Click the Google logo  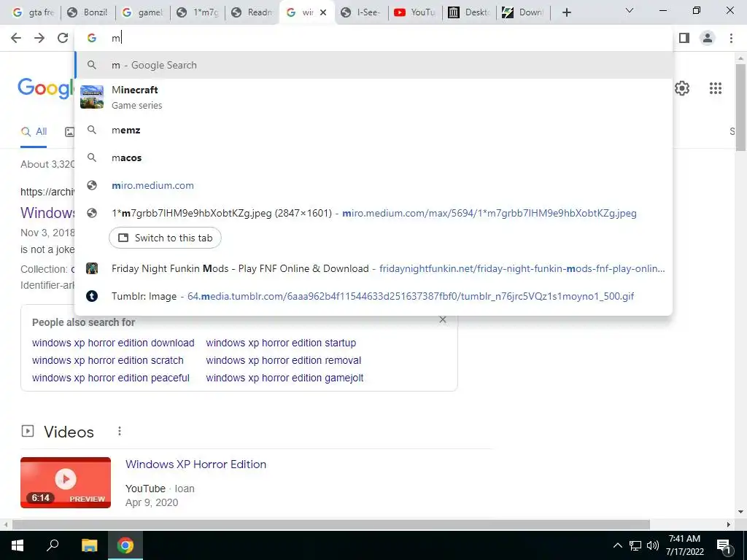(x=46, y=88)
